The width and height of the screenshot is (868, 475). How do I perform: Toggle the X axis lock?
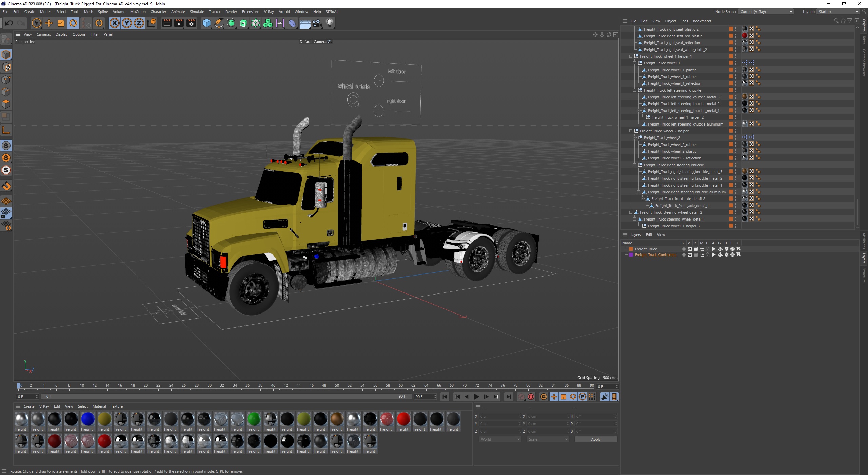[115, 23]
